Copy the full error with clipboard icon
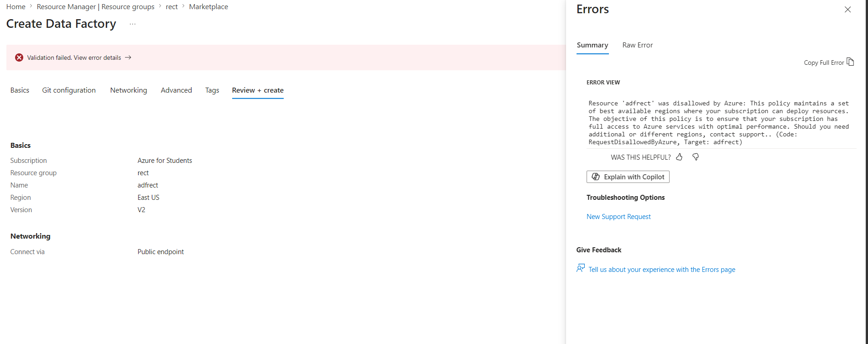The image size is (868, 344). 850,62
